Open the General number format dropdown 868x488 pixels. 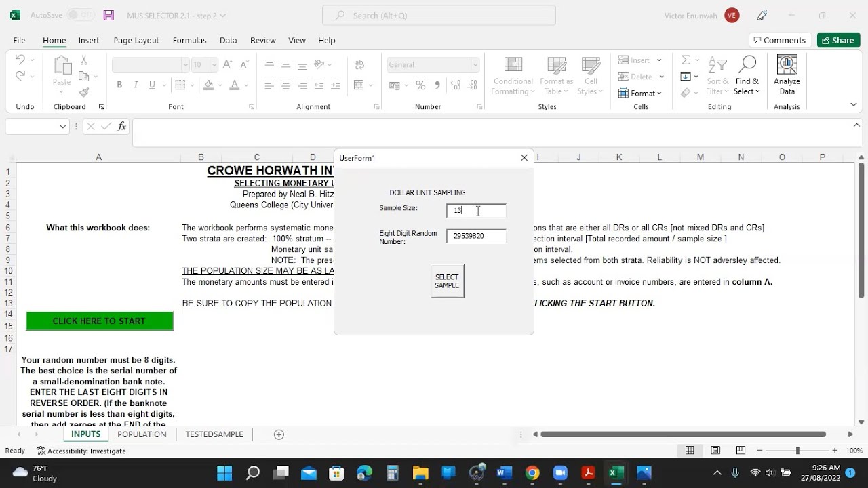click(475, 64)
